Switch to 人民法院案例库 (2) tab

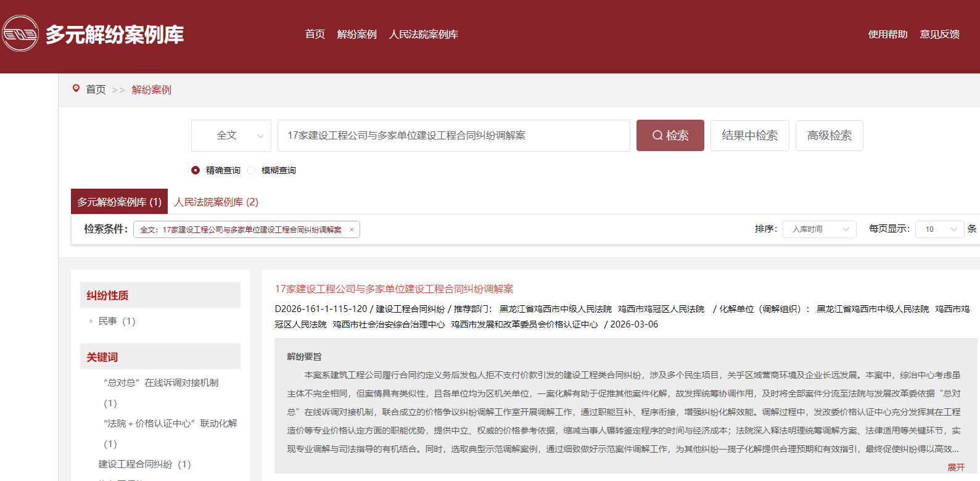pyautogui.click(x=216, y=202)
